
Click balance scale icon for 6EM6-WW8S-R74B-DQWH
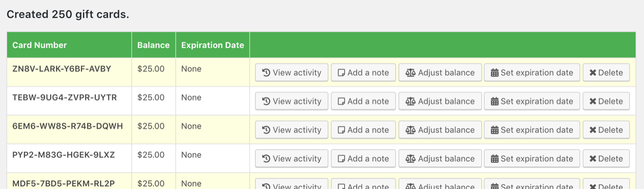[x=411, y=130]
